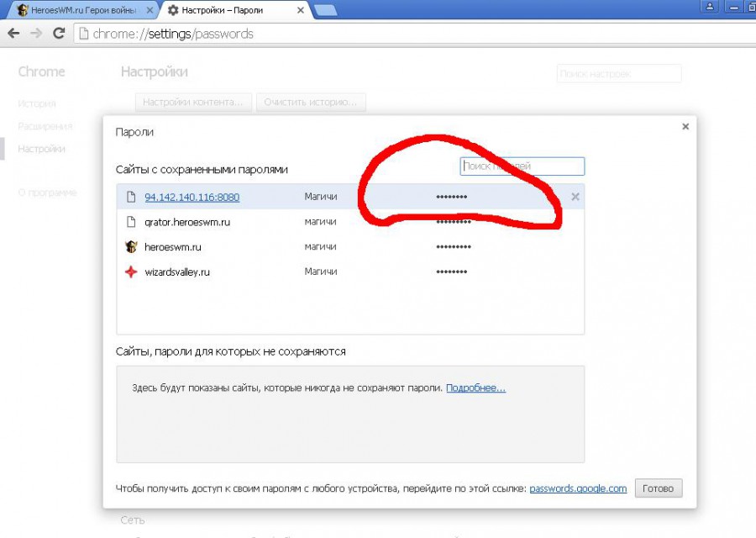This screenshot has height=538, width=756.
Task: Select the wizardsvalley.ru site name
Action: click(x=177, y=272)
